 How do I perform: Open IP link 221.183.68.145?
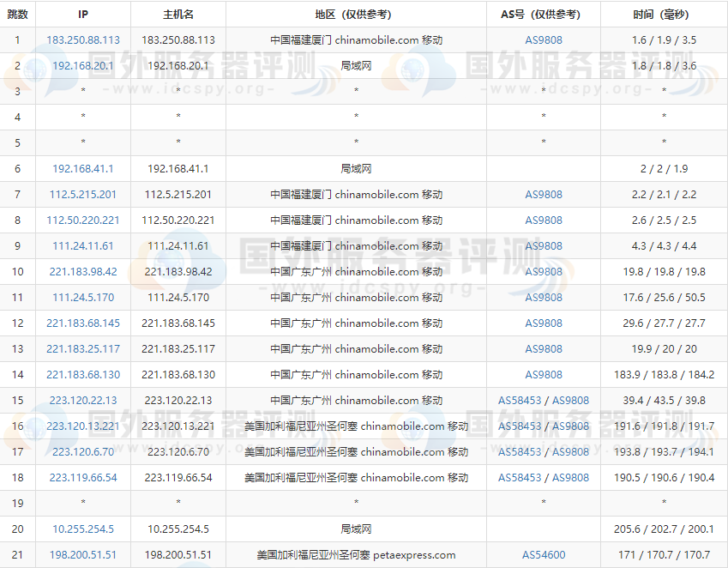coord(83,323)
